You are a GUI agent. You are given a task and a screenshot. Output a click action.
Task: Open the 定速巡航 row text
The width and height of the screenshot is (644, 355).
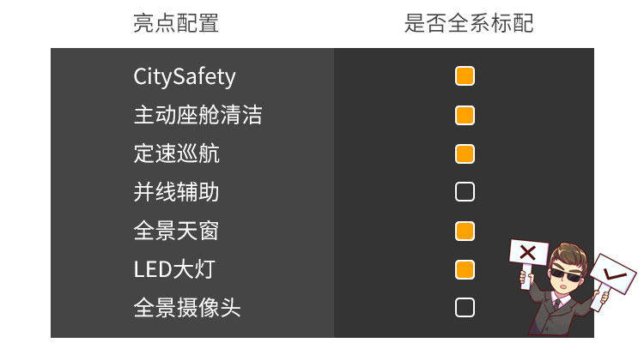click(176, 153)
